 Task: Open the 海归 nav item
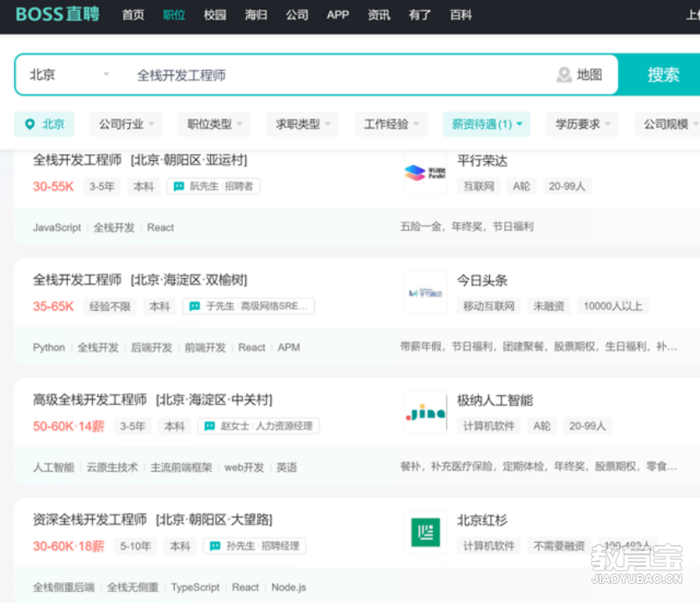(x=256, y=15)
